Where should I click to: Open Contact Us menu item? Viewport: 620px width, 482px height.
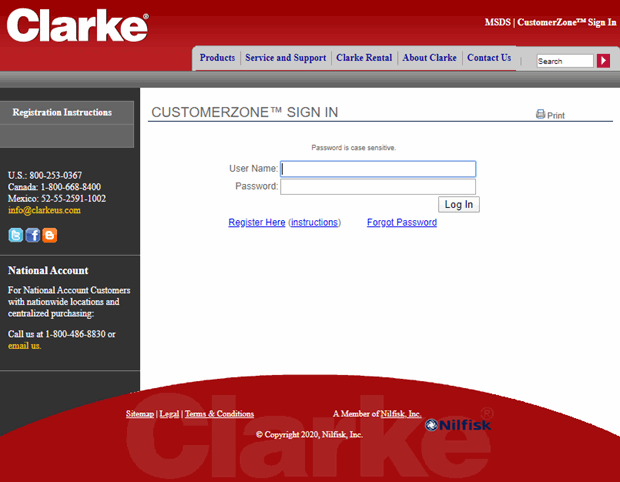point(489,58)
